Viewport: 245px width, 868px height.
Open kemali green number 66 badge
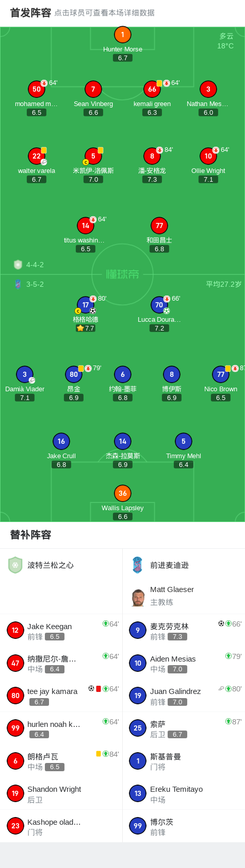[152, 89]
